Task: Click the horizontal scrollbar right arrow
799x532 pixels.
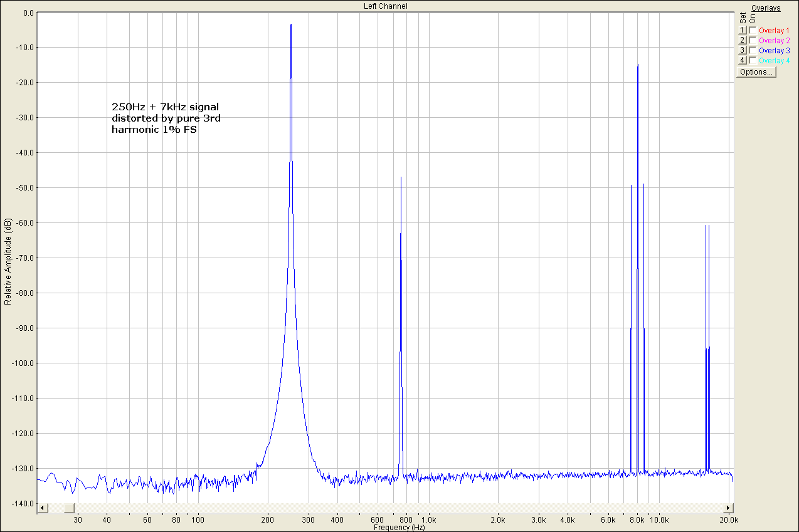Action: [x=728, y=508]
